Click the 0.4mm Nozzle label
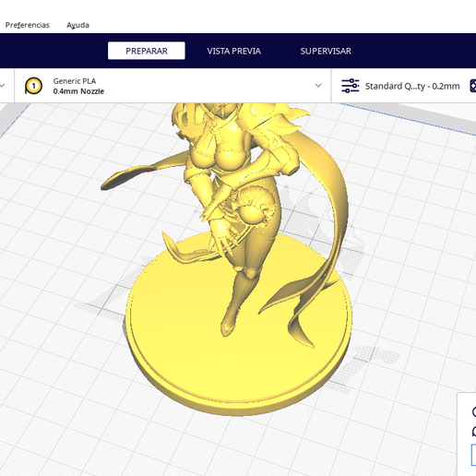 pyautogui.click(x=78, y=91)
